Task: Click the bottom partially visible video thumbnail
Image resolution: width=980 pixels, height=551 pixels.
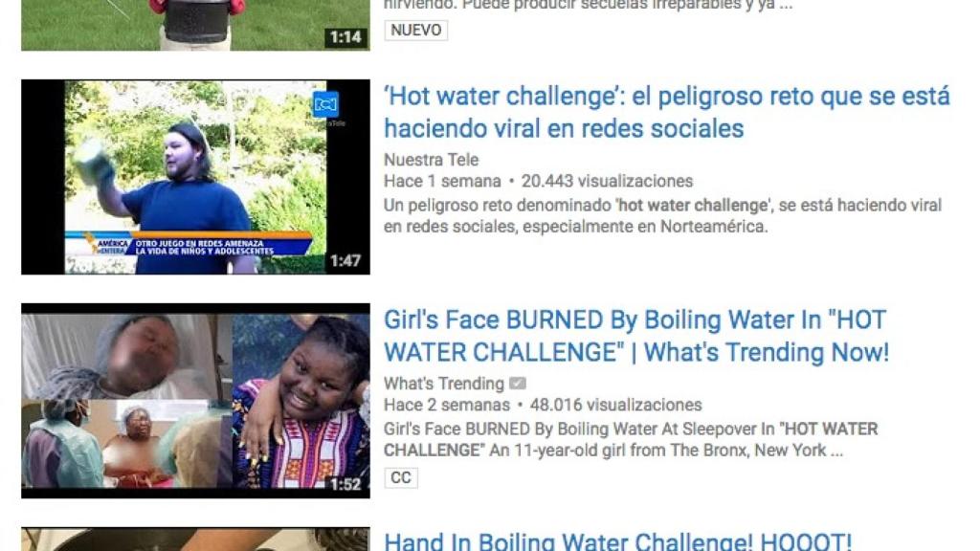Action: [195, 540]
